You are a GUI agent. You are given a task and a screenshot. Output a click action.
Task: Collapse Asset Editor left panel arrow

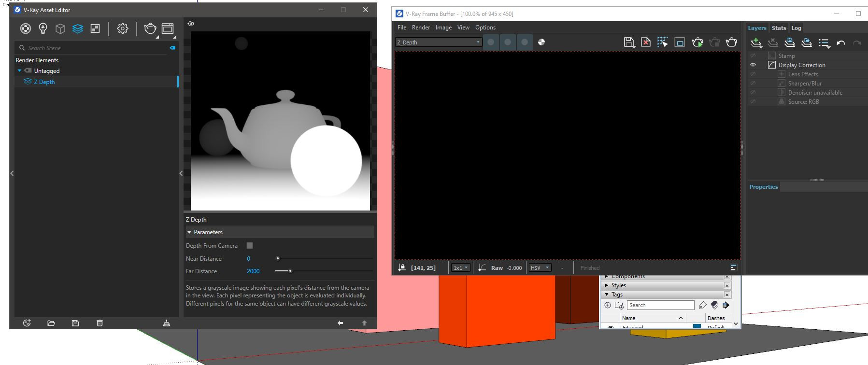[x=12, y=173]
